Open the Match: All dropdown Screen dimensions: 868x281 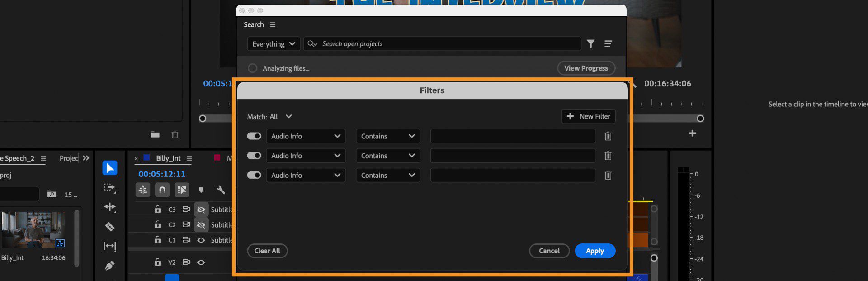(x=270, y=117)
